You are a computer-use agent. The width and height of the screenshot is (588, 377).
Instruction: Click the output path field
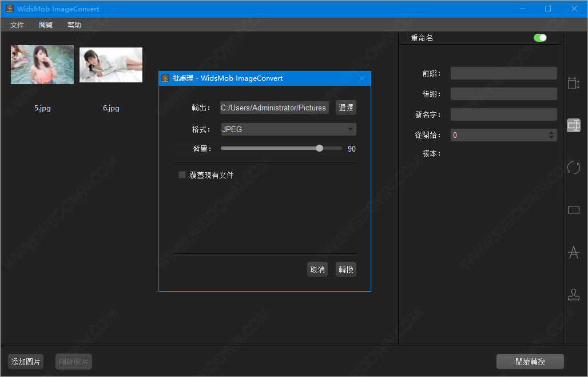click(x=275, y=108)
